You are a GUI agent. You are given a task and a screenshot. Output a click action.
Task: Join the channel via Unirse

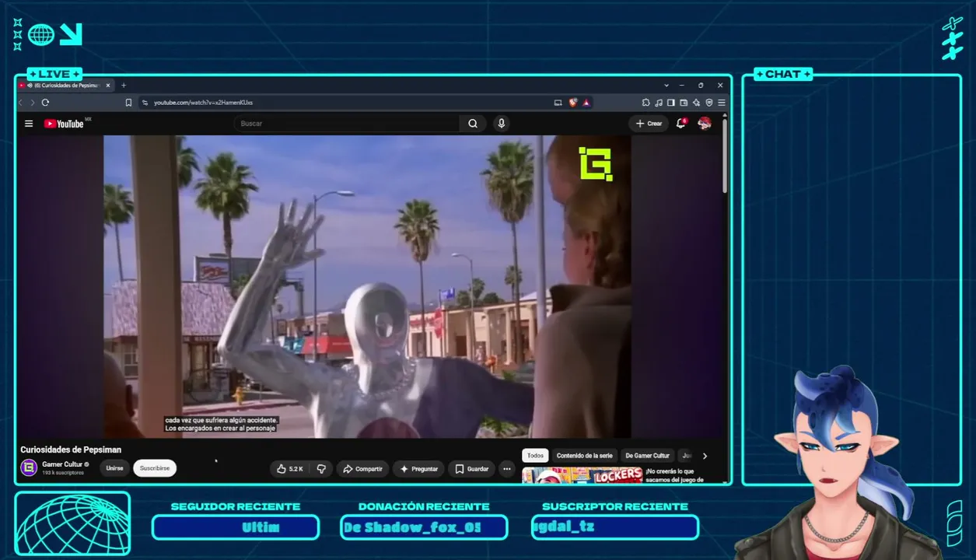pyautogui.click(x=114, y=468)
